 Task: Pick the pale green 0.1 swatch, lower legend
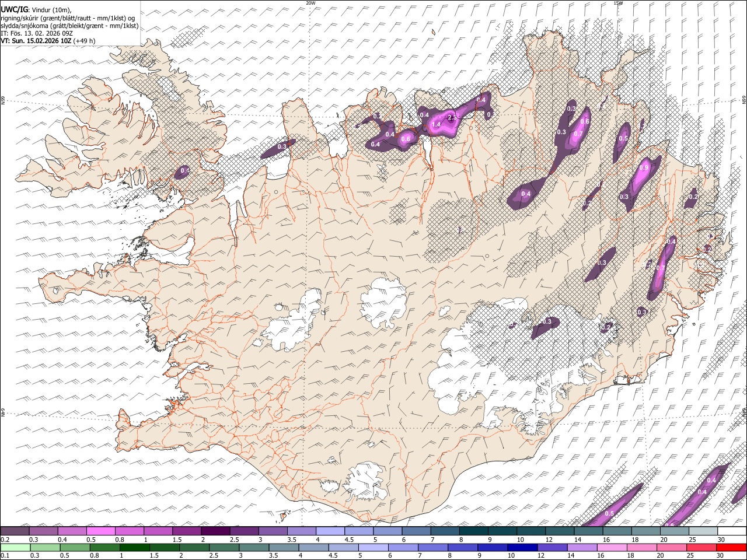[x=15, y=548]
